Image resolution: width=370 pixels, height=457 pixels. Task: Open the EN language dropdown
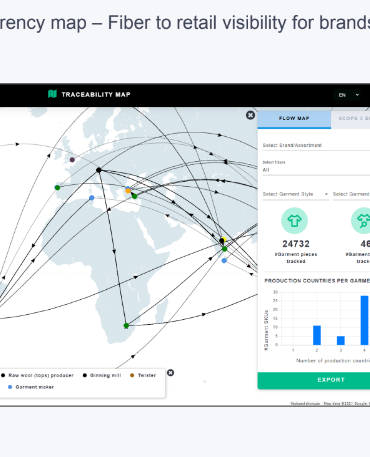pos(347,95)
